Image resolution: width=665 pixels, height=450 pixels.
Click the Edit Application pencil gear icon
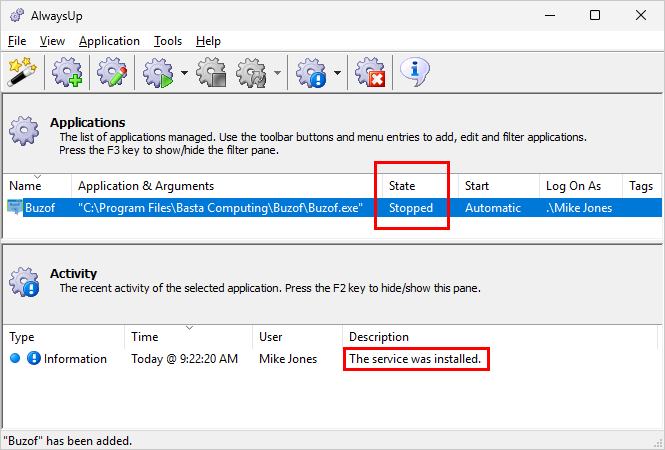coord(112,72)
